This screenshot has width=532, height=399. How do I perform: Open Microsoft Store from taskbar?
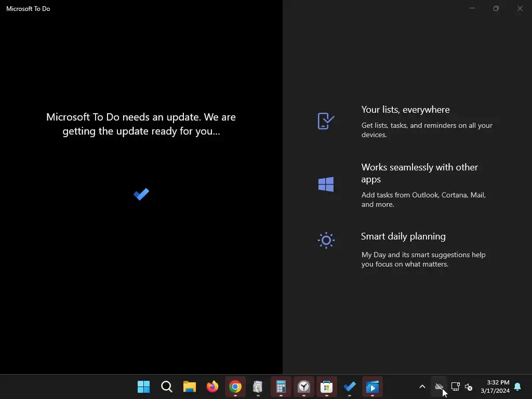326,387
